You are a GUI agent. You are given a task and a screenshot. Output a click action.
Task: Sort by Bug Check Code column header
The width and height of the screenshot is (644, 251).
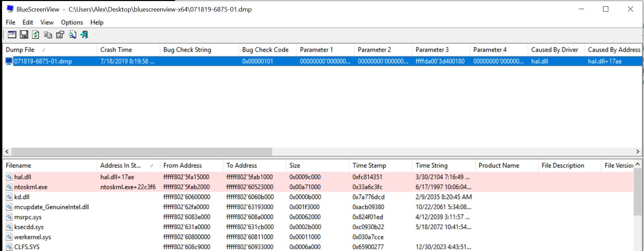(268, 50)
